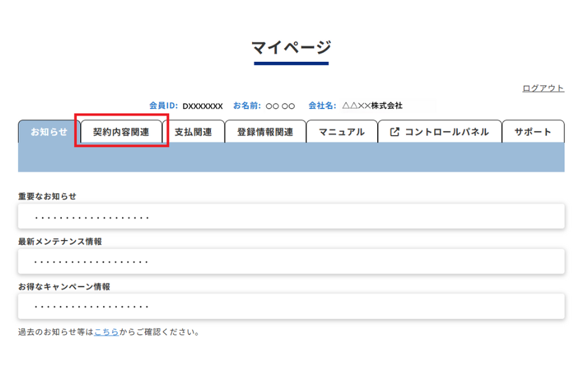Screen dimensions: 588x375
Task: Click the ログアウト link
Action: pos(543,88)
